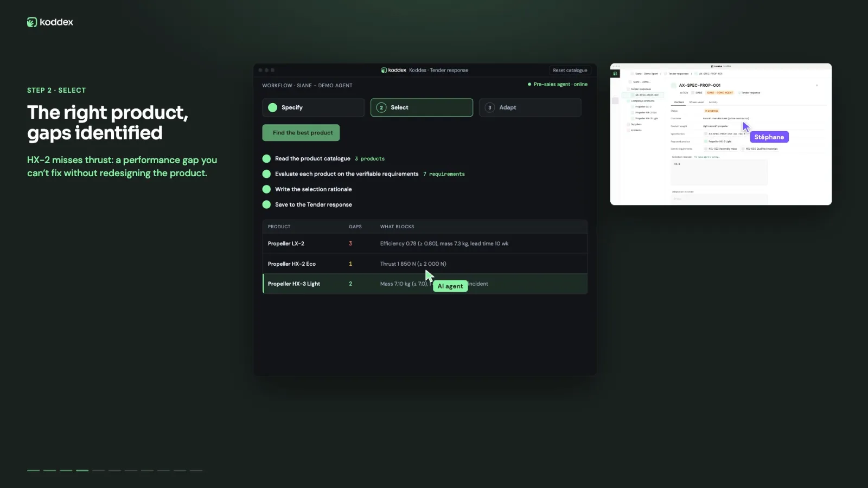The width and height of the screenshot is (868, 488).
Task: Select the Propeller HX-3 Light table row
Action: tap(425, 284)
